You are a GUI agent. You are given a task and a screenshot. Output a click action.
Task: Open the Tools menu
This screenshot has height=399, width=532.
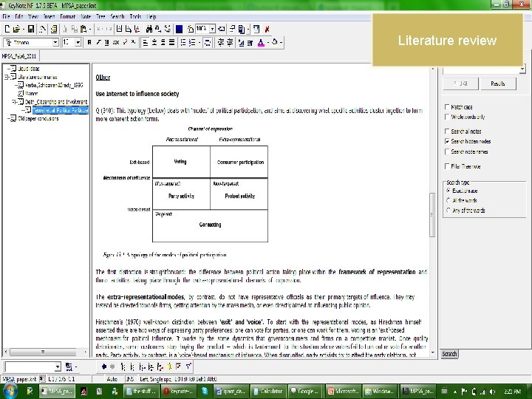coord(135,16)
